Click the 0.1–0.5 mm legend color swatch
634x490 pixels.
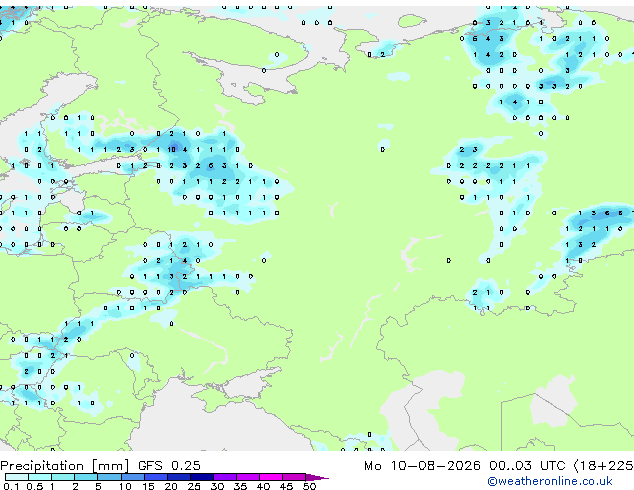click(x=17, y=477)
